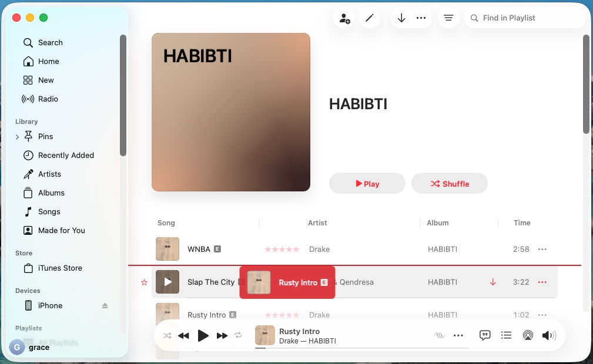Open the toolbar three-dots more menu
Screen dimensions: 593x364
click(421, 18)
